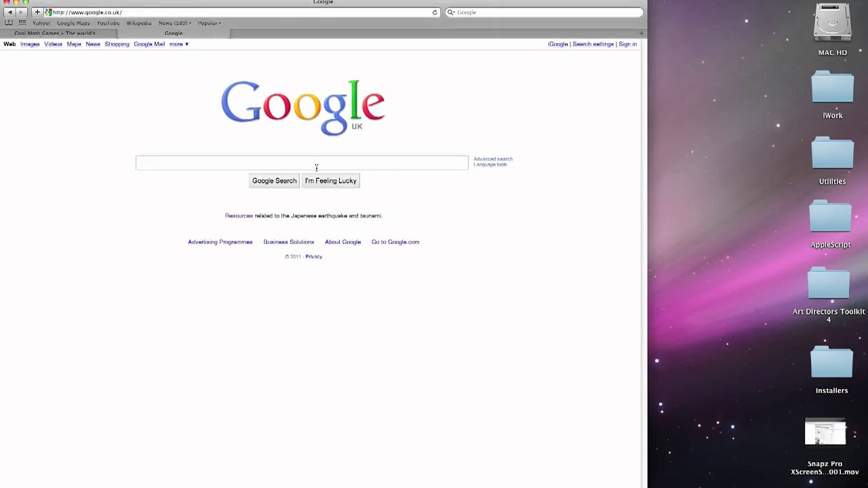Focus the Google search text box
868x488 pixels.
point(302,163)
